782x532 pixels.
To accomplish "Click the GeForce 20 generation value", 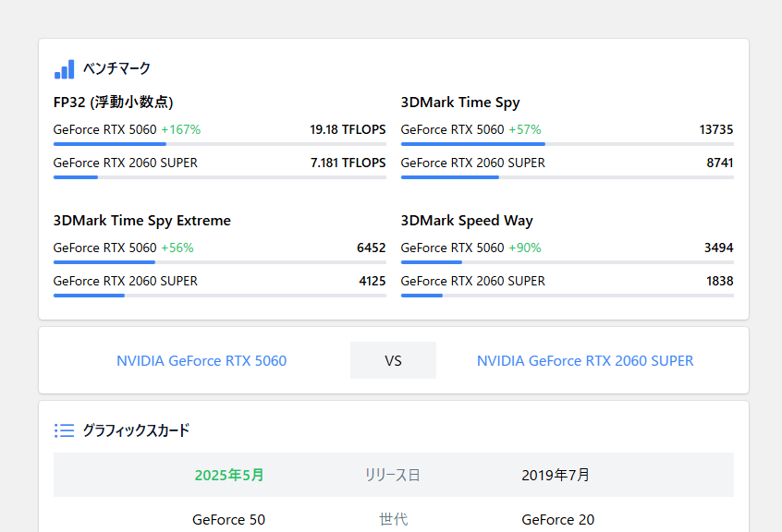I will (x=558, y=520).
